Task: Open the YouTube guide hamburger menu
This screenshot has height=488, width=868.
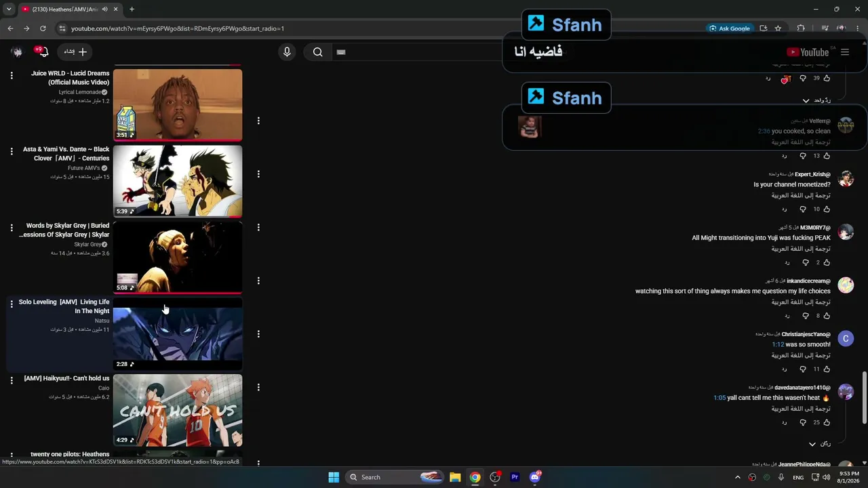Action: [x=845, y=52]
